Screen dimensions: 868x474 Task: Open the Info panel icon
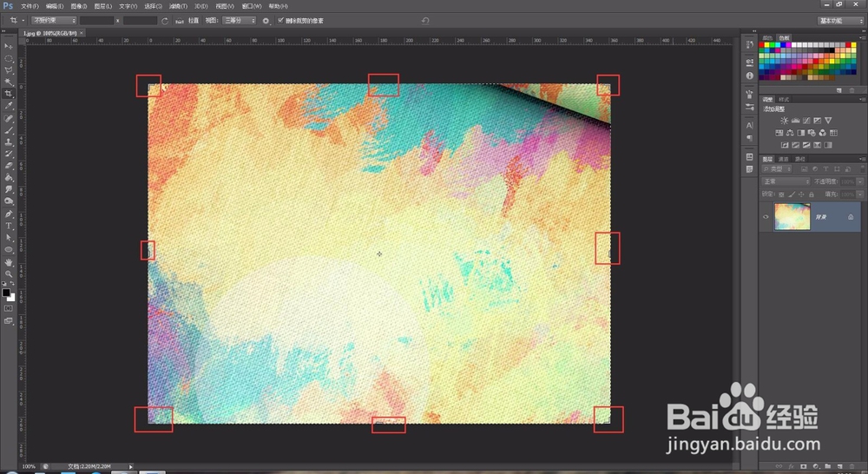(x=750, y=76)
